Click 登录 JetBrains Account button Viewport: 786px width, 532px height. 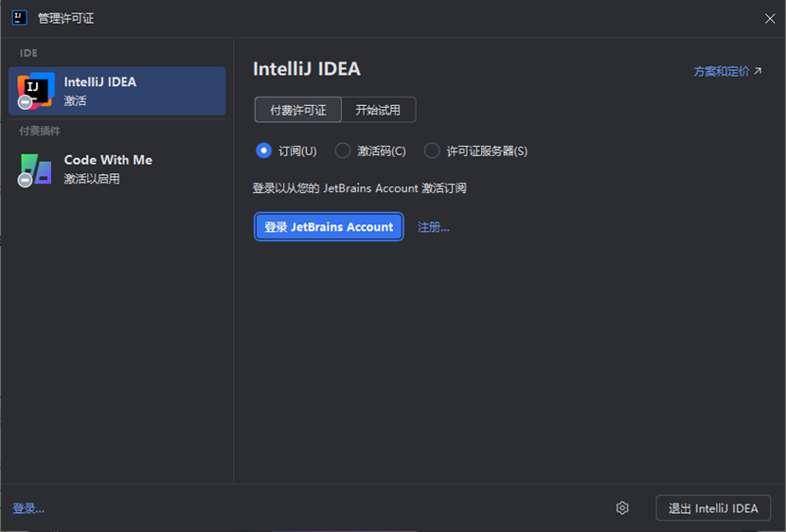point(329,227)
